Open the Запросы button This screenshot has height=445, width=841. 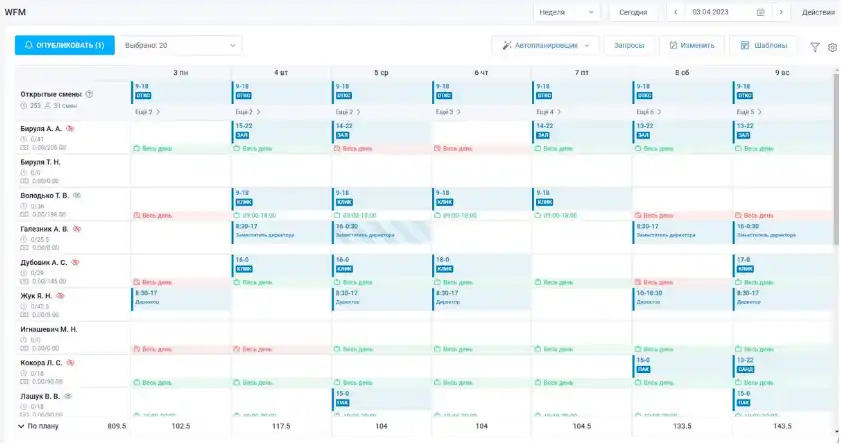click(629, 46)
